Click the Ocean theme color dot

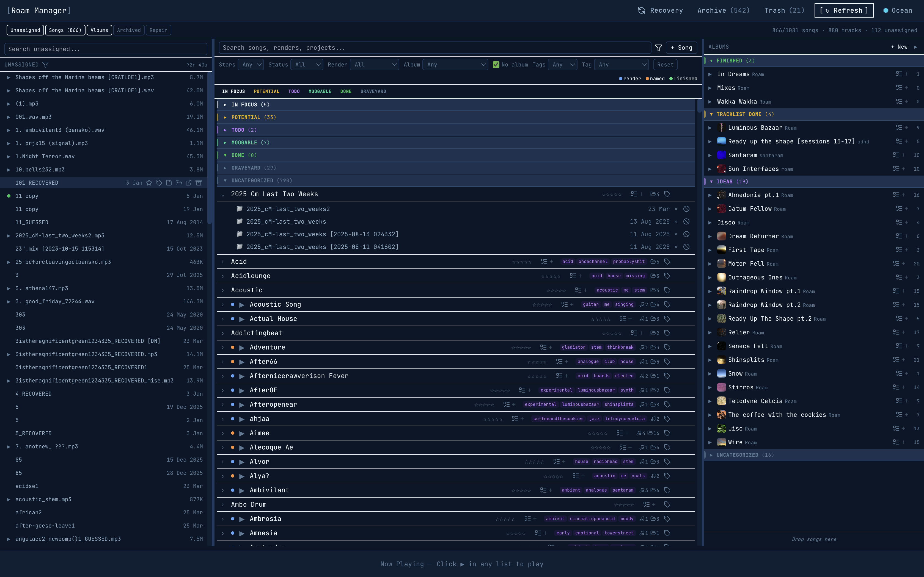point(886,11)
